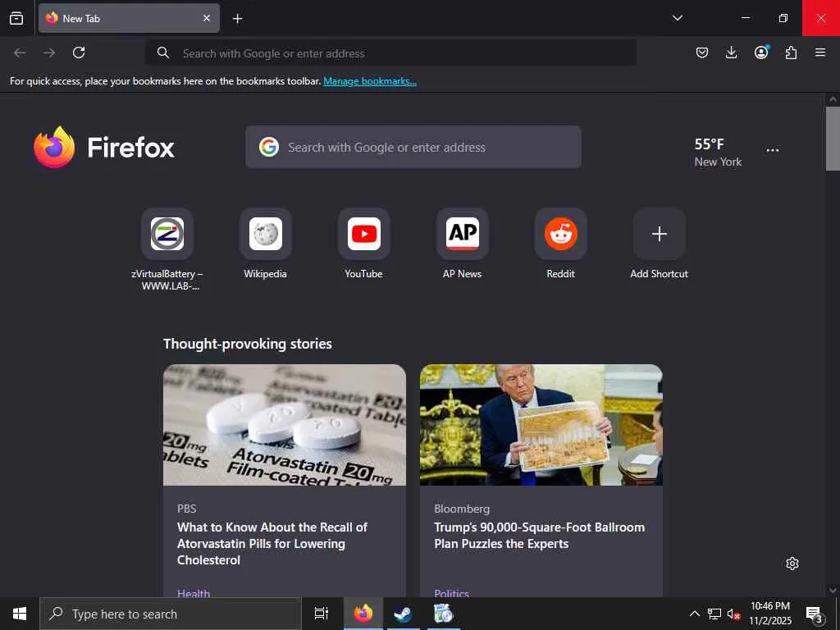Follow the Manage bookmarks link
This screenshot has width=840, height=630.
click(x=370, y=81)
